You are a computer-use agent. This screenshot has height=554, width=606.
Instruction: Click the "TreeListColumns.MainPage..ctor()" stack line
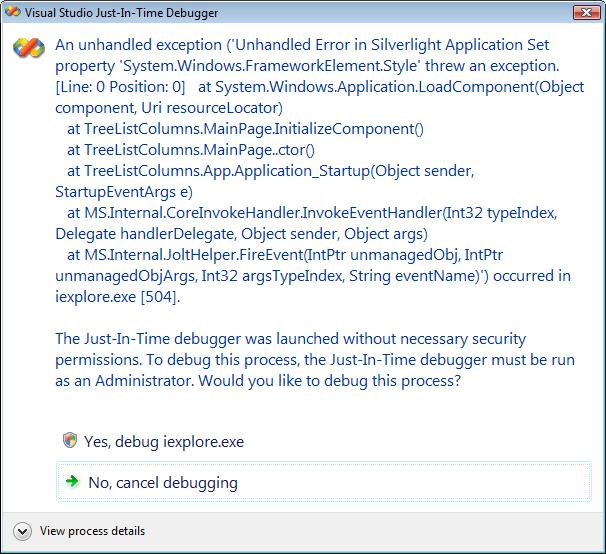pos(190,150)
